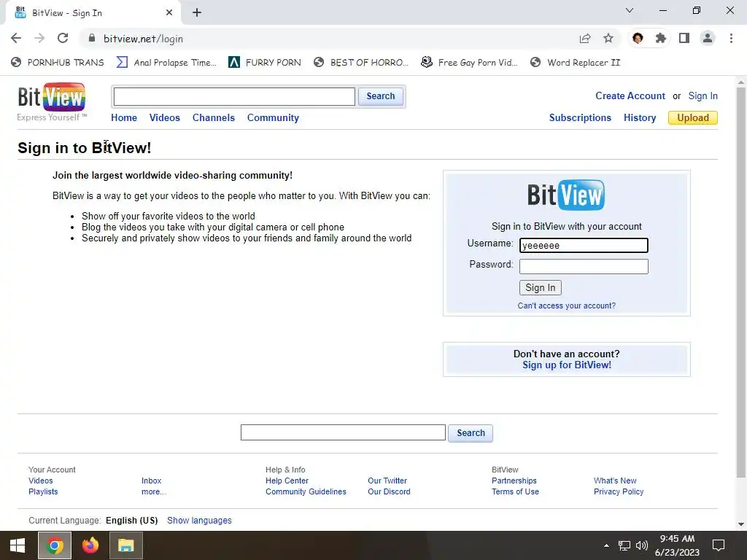This screenshot has width=747, height=560.
Task: Open the Home navigation tab
Action: click(x=124, y=117)
